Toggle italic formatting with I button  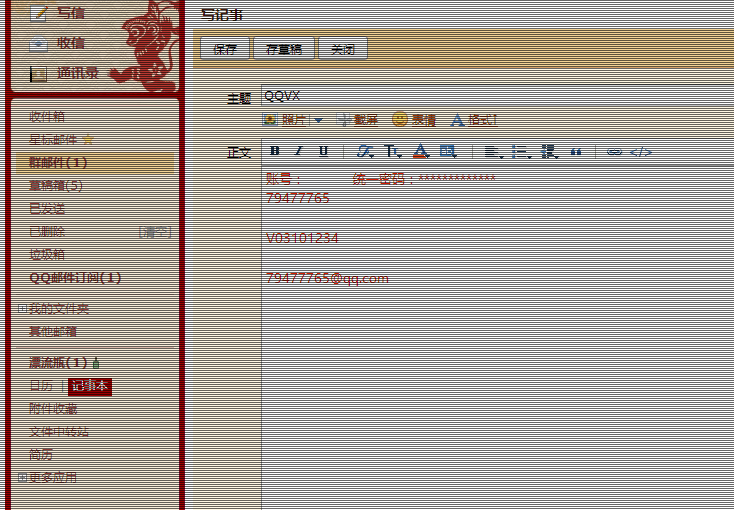pyautogui.click(x=299, y=151)
